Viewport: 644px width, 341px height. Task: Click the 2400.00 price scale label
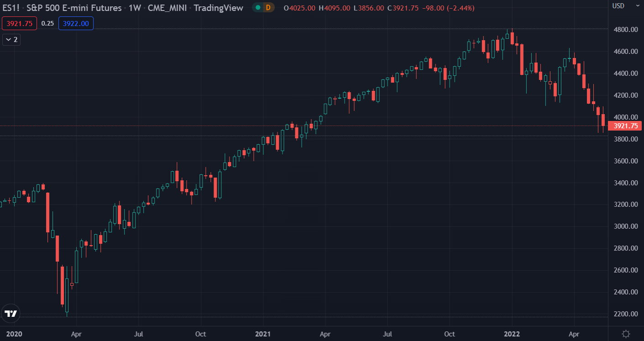point(625,292)
